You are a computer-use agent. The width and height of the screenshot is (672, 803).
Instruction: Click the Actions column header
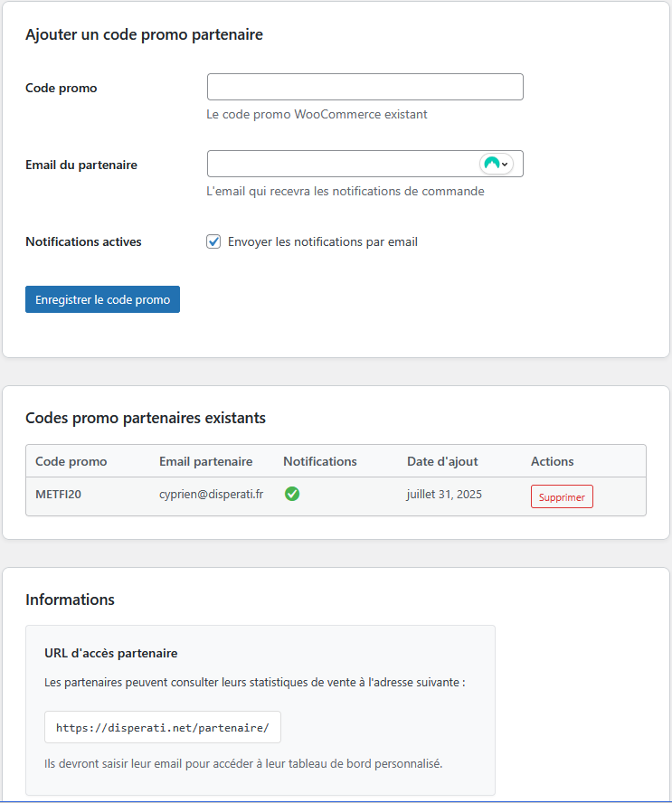tap(552, 461)
